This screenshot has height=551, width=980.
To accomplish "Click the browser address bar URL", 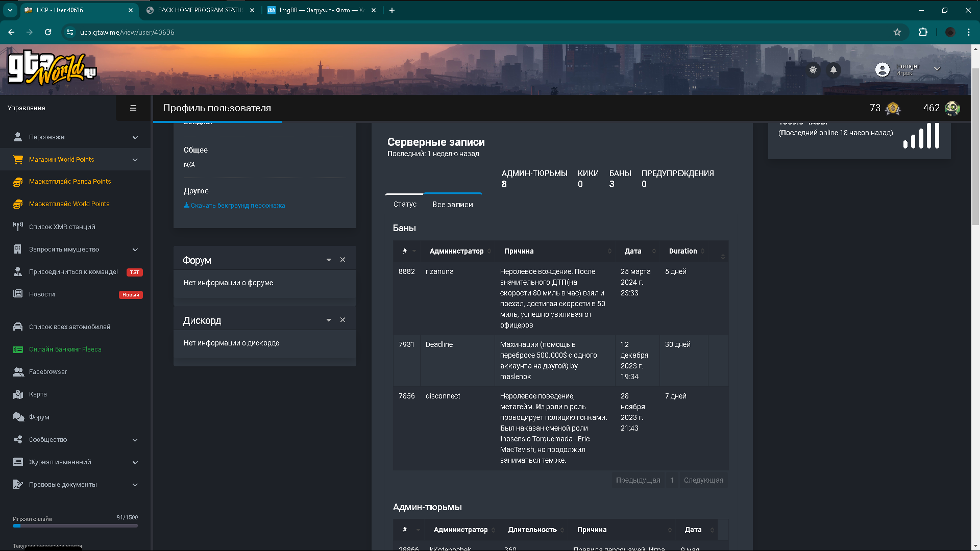I will click(127, 32).
